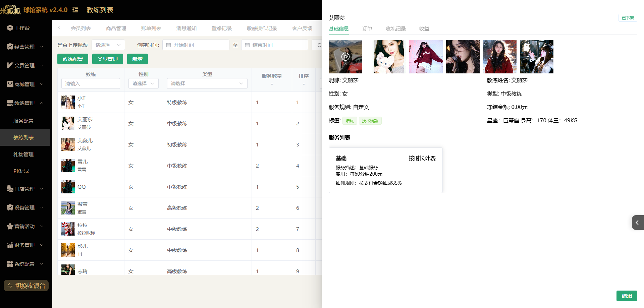
Task: Click the 商城管理 sidebar icon
Action: pyautogui.click(x=10, y=84)
